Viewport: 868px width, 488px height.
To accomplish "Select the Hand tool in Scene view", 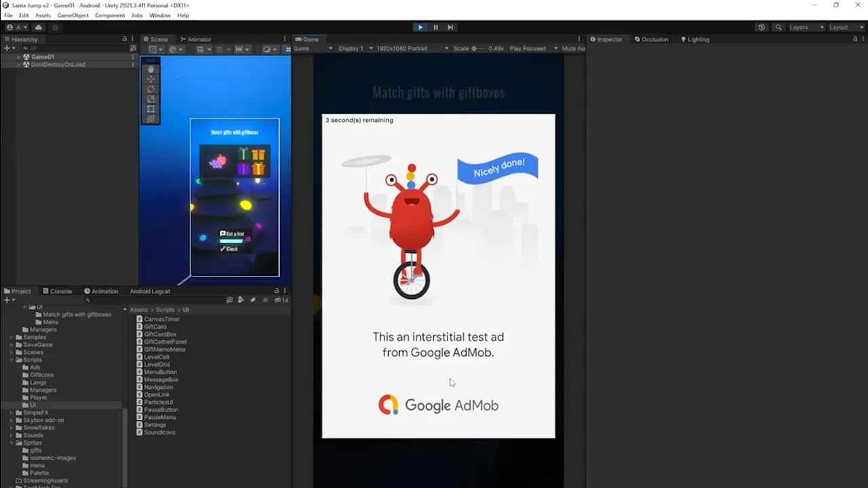I will [x=151, y=69].
